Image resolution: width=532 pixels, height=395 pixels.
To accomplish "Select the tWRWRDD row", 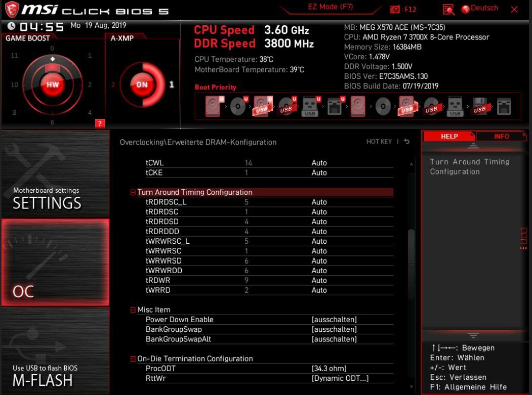I will tap(269, 271).
